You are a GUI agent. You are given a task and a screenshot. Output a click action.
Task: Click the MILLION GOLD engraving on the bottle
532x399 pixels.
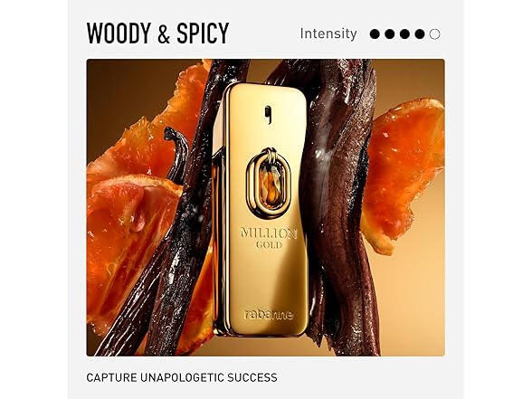[269, 238]
